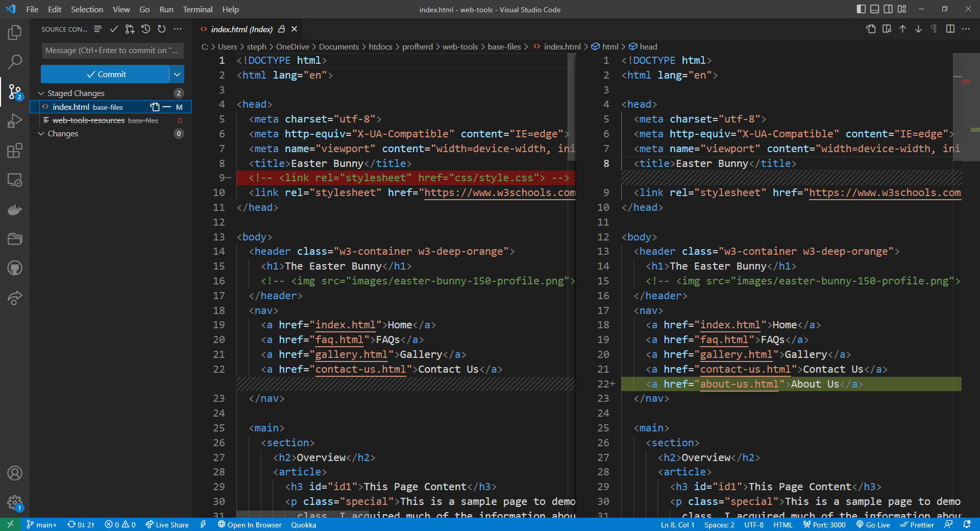The image size is (980, 531).
Task: Toggle read-only lock on index.html tab
Action: click(281, 29)
